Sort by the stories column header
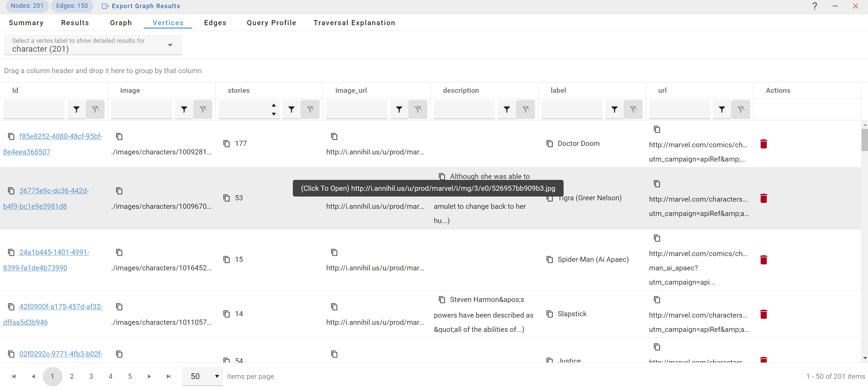This screenshot has height=389, width=868. pyautogui.click(x=238, y=90)
